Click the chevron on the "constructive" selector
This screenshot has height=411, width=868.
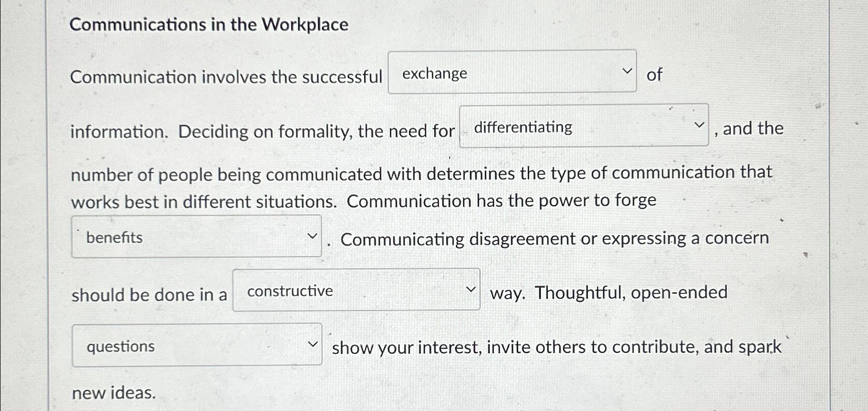coord(471,289)
